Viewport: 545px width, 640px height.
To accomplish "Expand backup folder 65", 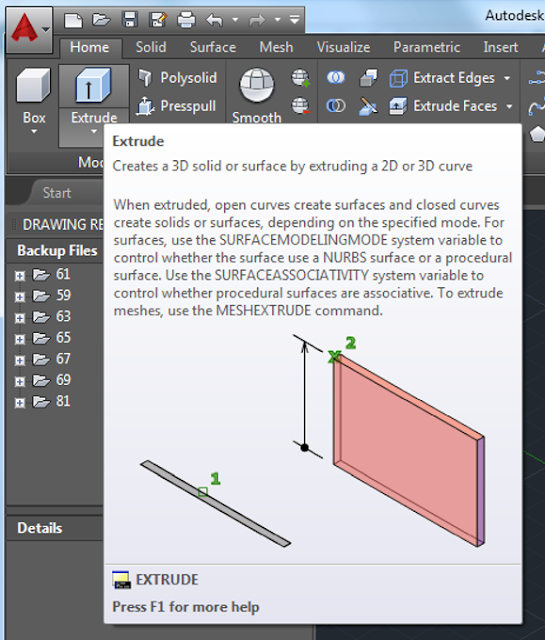I will (x=19, y=339).
